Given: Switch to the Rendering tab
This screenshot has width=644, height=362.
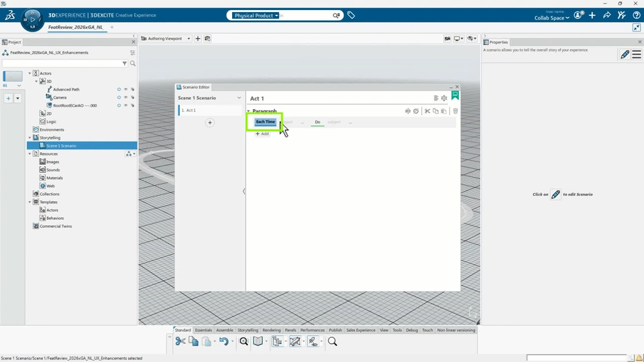Looking at the screenshot, I should pyautogui.click(x=272, y=330).
